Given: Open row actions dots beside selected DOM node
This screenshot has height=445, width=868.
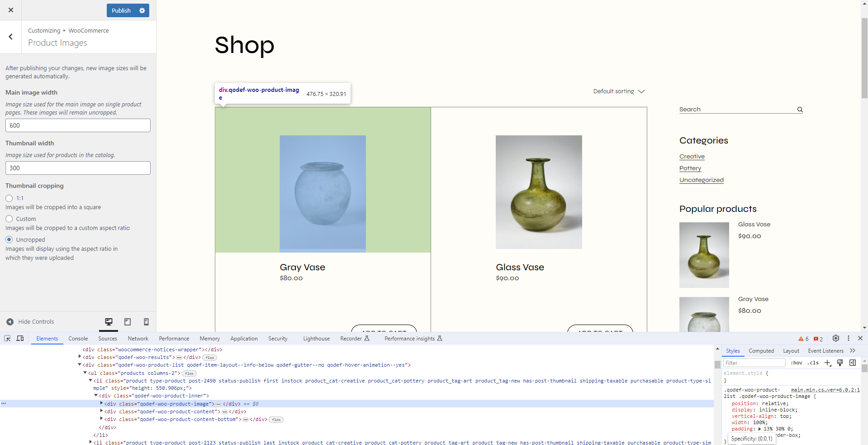Looking at the screenshot, I should [x=4, y=403].
